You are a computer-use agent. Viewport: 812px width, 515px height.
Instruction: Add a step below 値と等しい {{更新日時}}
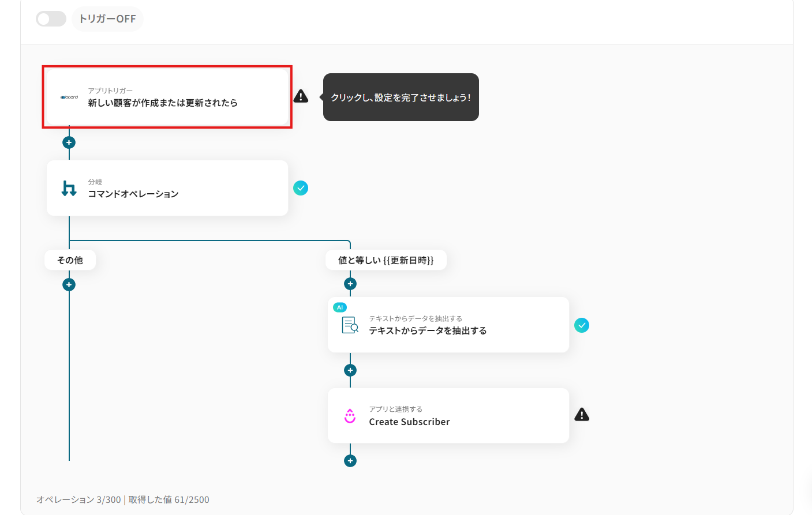coord(350,284)
